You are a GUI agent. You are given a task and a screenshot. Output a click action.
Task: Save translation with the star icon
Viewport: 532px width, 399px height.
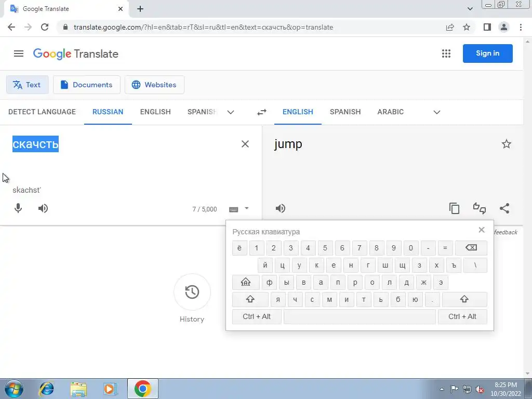(x=506, y=144)
